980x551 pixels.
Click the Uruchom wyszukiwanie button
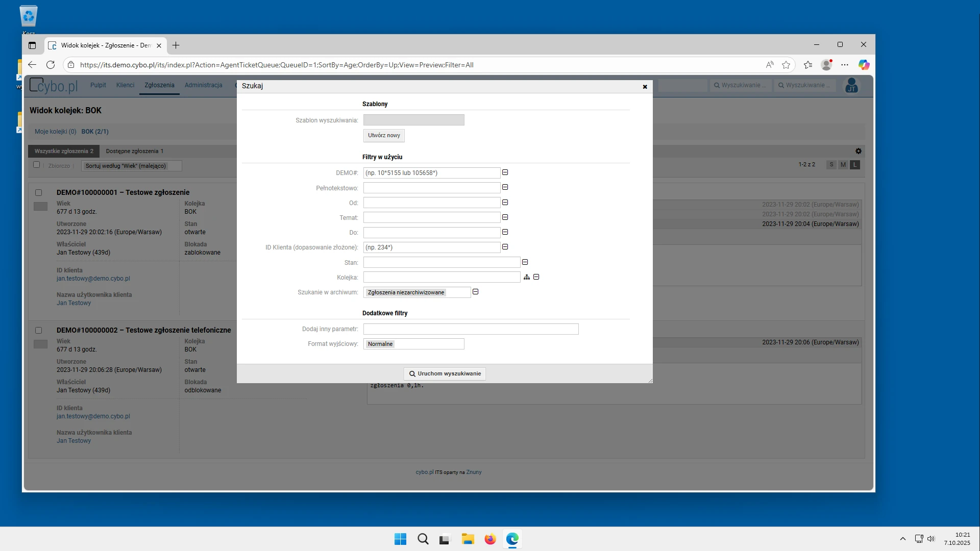coord(445,374)
